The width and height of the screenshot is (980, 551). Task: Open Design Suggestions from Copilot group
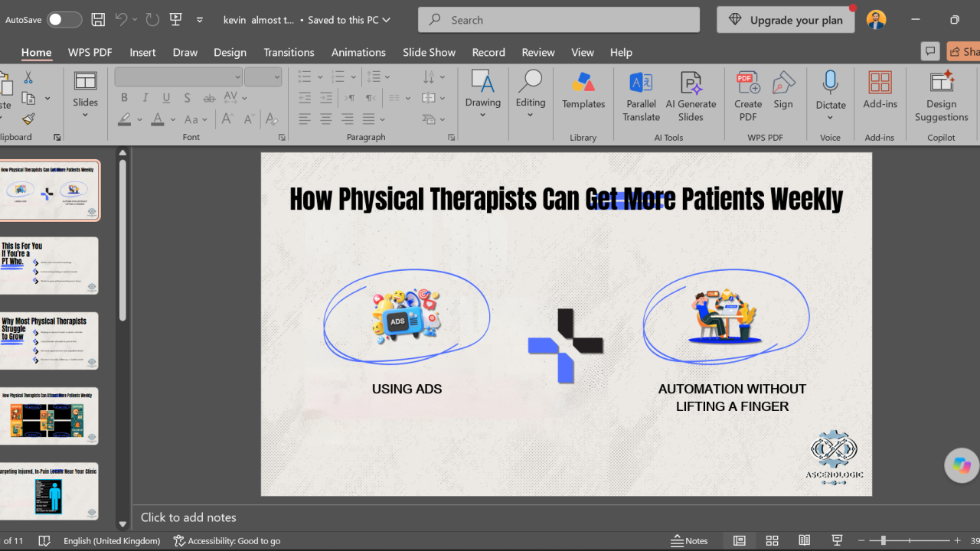pyautogui.click(x=941, y=96)
